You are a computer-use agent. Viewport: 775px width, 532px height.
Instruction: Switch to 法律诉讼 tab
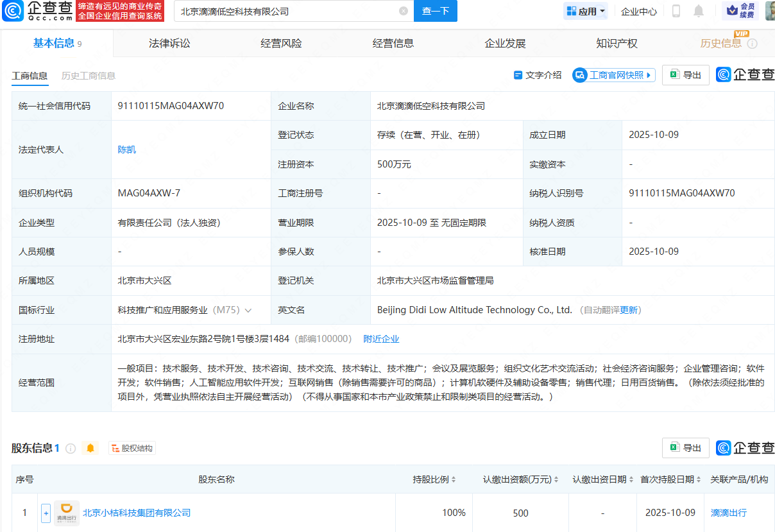169,43
